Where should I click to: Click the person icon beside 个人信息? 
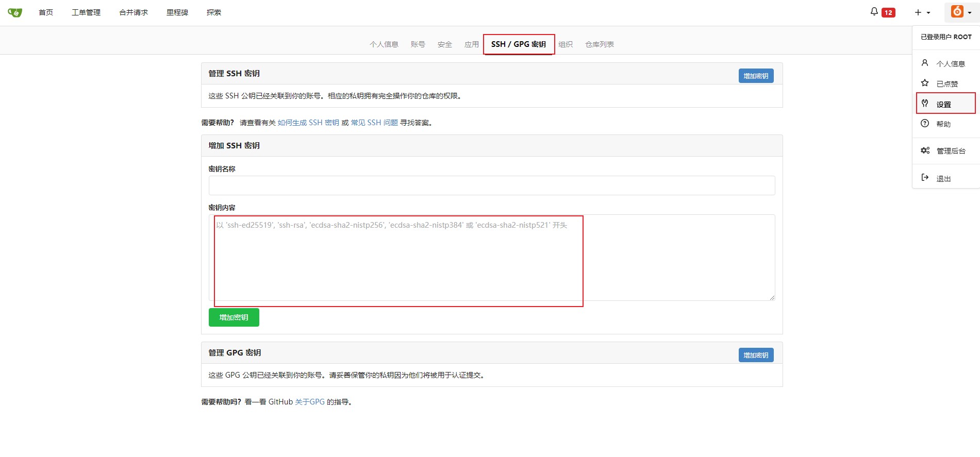[925, 63]
